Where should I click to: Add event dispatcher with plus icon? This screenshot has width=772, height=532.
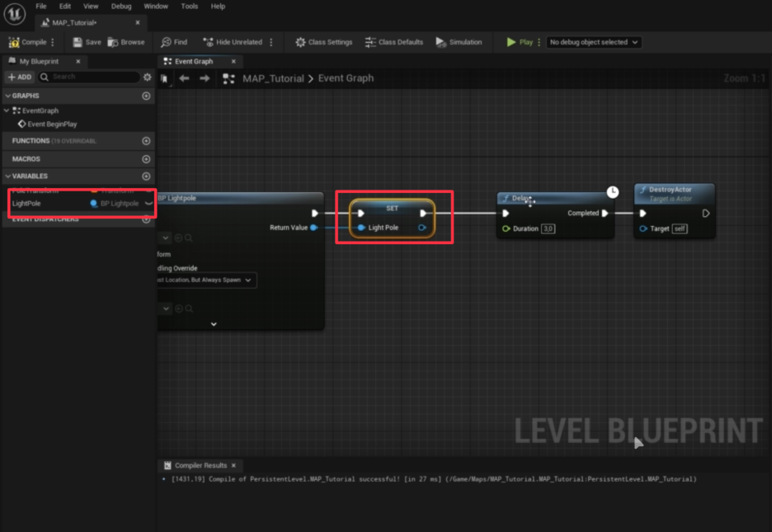click(x=146, y=219)
